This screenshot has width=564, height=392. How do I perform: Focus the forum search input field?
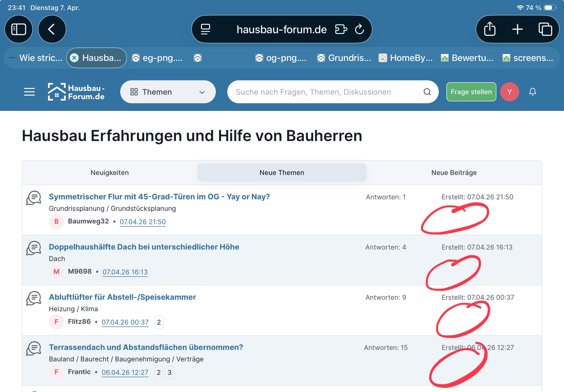click(319, 92)
